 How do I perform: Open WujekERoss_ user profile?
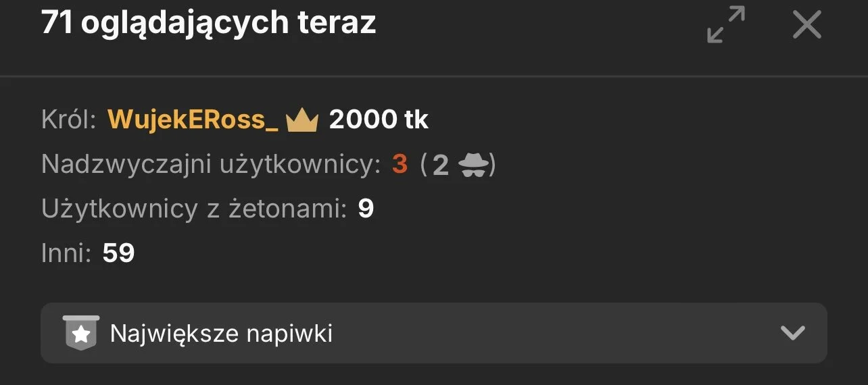[193, 120]
